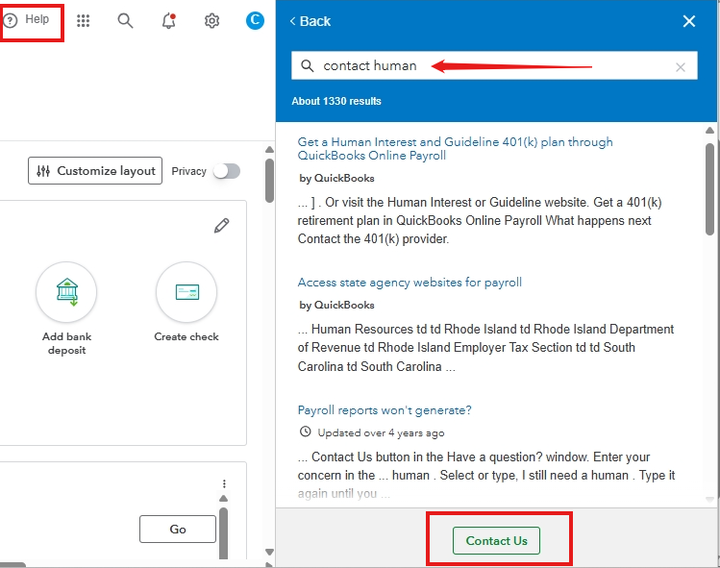The width and height of the screenshot is (720, 568).
Task: Click the 'Add bank deposit' label
Action: [67, 343]
